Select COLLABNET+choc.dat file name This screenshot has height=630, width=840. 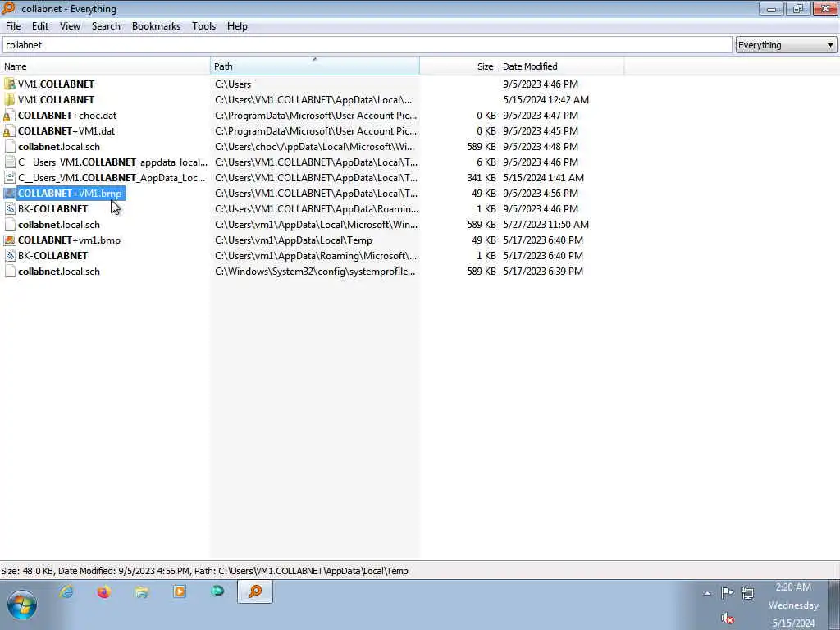click(67, 115)
